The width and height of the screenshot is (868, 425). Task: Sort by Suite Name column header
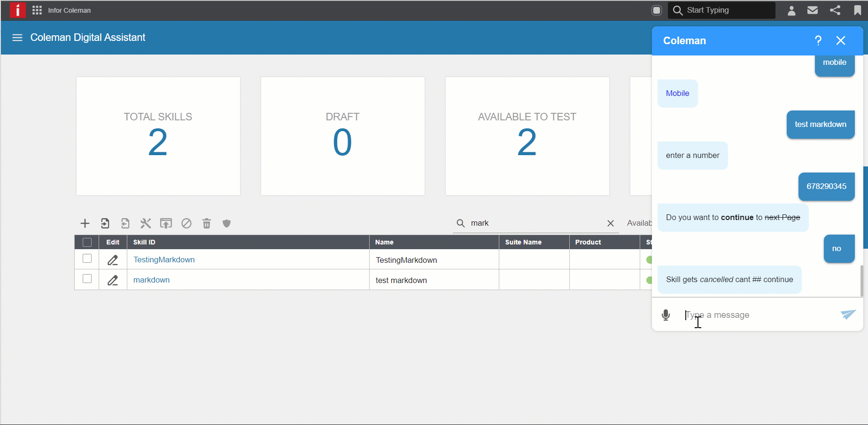(x=534, y=242)
